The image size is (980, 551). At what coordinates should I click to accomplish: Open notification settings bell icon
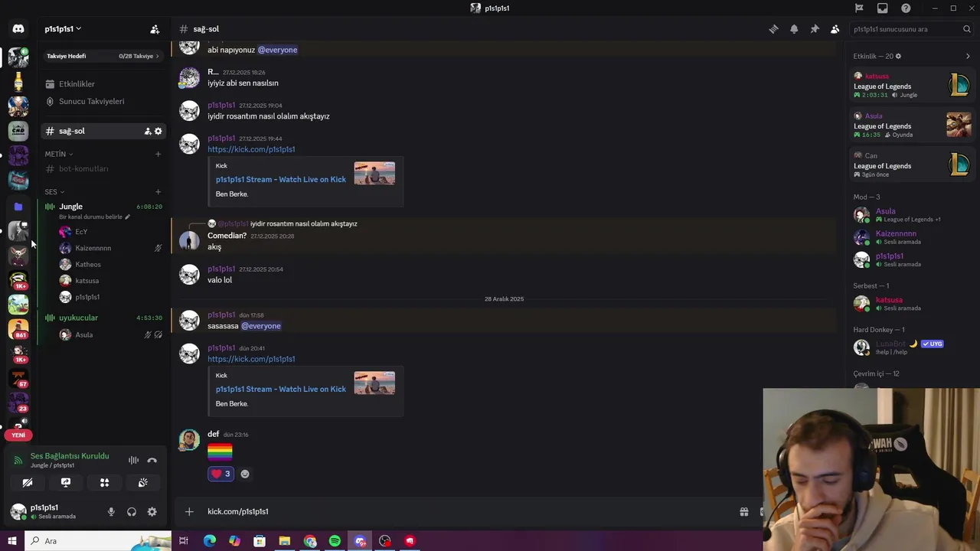click(x=794, y=29)
